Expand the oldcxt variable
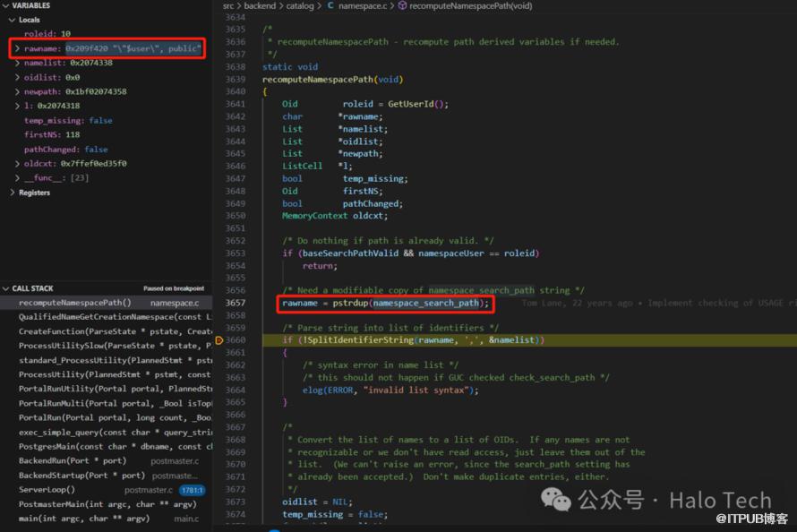 [x=17, y=164]
